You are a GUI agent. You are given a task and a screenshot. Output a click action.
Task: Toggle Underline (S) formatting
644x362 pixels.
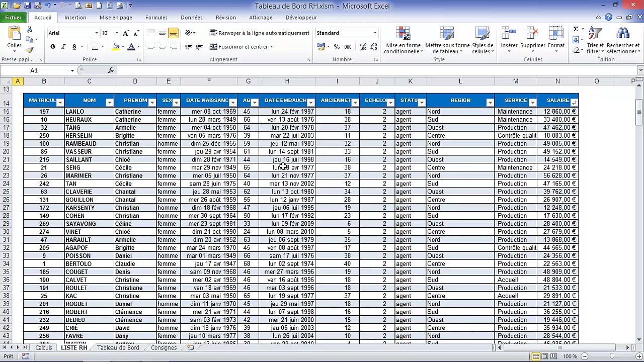coord(74,47)
